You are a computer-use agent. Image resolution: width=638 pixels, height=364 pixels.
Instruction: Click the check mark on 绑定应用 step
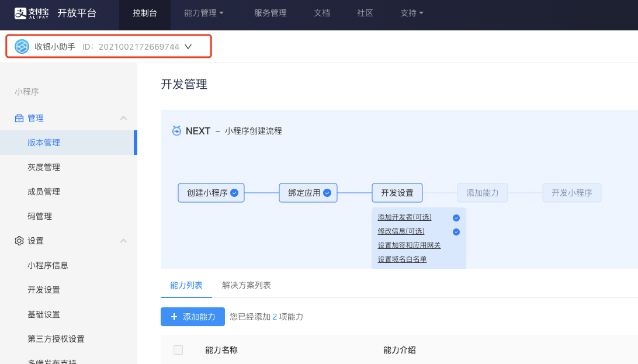327,193
